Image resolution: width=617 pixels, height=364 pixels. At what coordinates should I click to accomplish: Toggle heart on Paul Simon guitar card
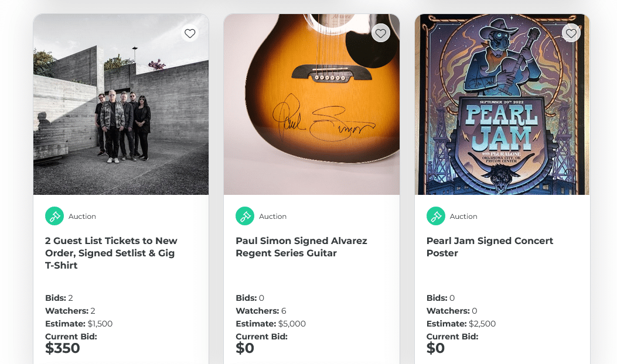pos(381,33)
